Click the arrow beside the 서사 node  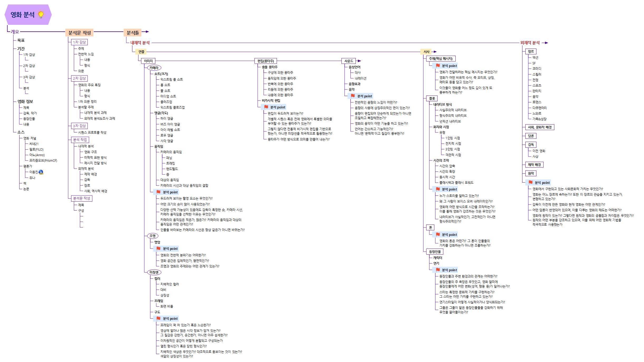434,52
